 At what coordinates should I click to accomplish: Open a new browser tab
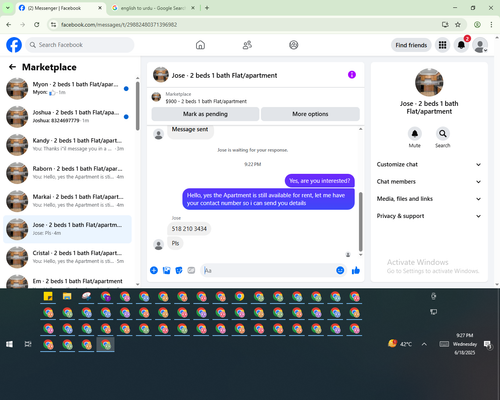207,8
